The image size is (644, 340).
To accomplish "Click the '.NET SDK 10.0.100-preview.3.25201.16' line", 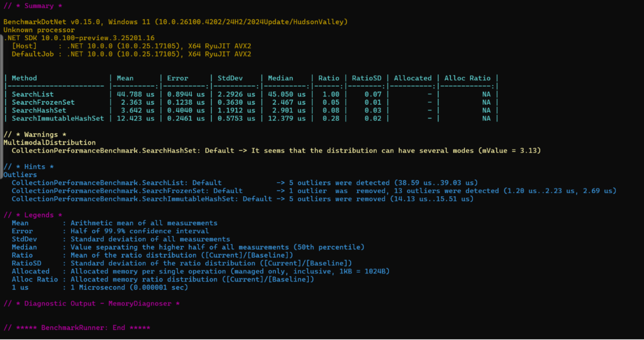I will pos(79,38).
